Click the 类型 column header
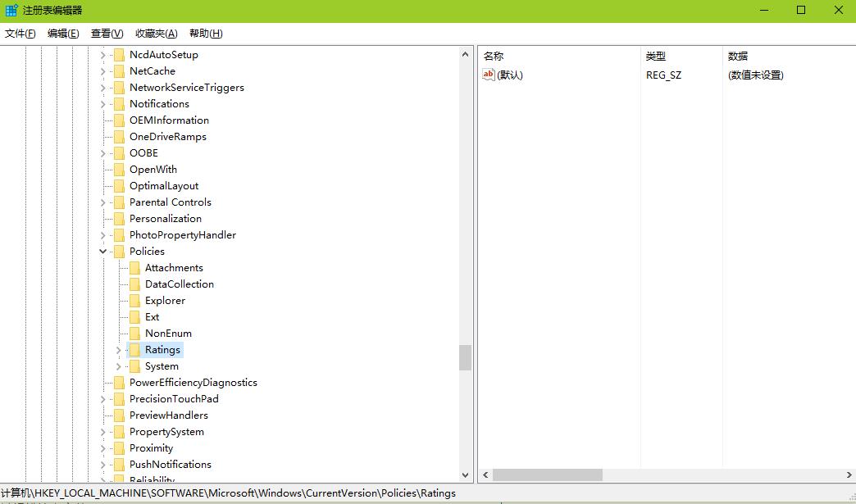This screenshot has height=504, width=856. [656, 56]
